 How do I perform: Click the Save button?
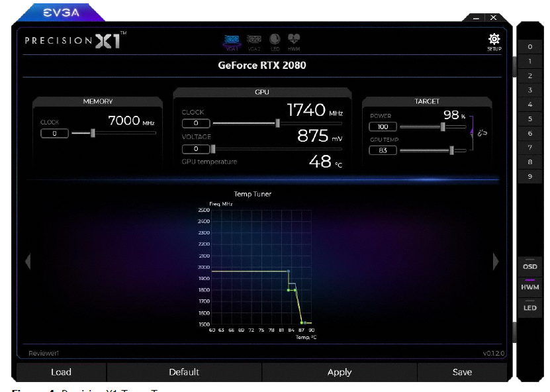pos(462,372)
